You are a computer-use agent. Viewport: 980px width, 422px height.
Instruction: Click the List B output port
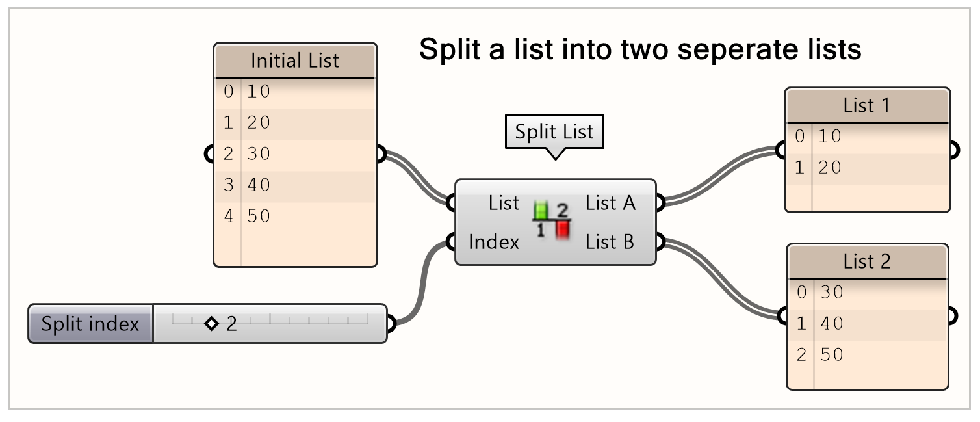[x=660, y=242]
